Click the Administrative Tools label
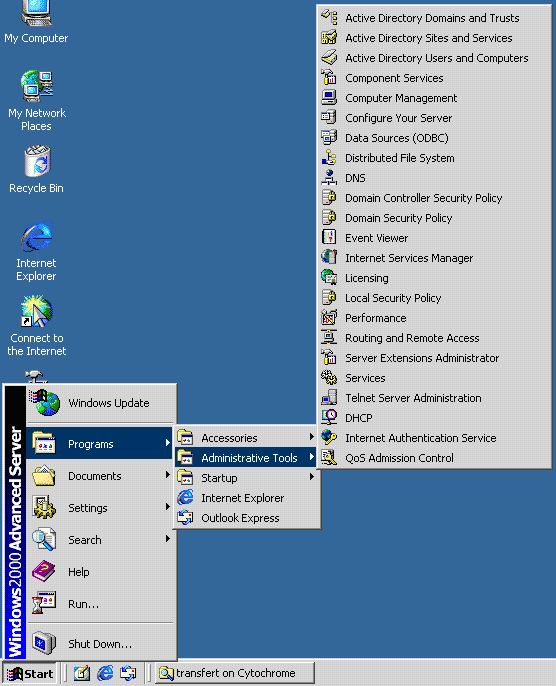The width and height of the screenshot is (556, 686). [249, 458]
